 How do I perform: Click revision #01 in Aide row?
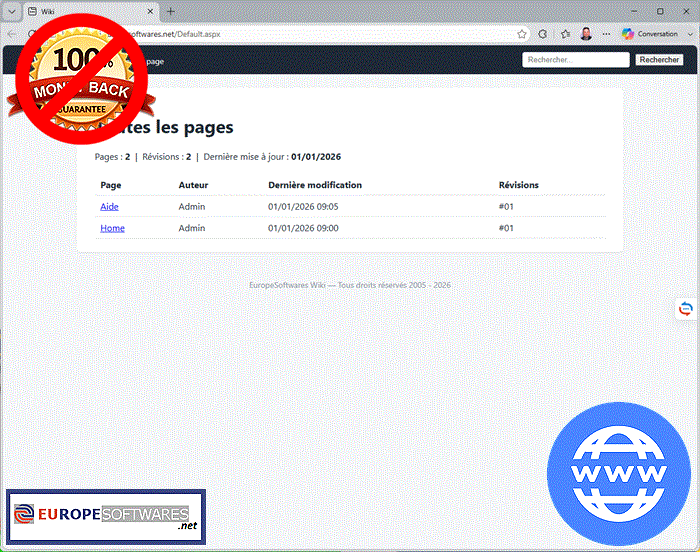click(506, 206)
